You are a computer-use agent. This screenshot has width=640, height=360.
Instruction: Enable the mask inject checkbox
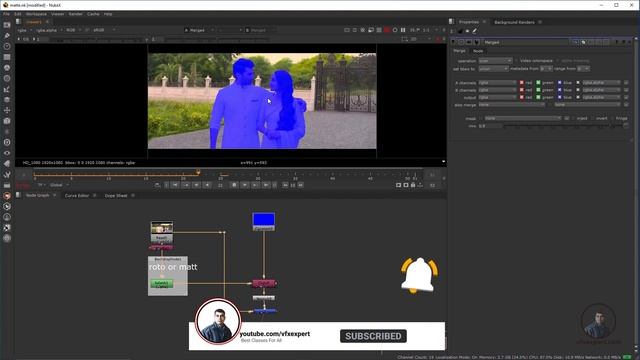click(573, 118)
